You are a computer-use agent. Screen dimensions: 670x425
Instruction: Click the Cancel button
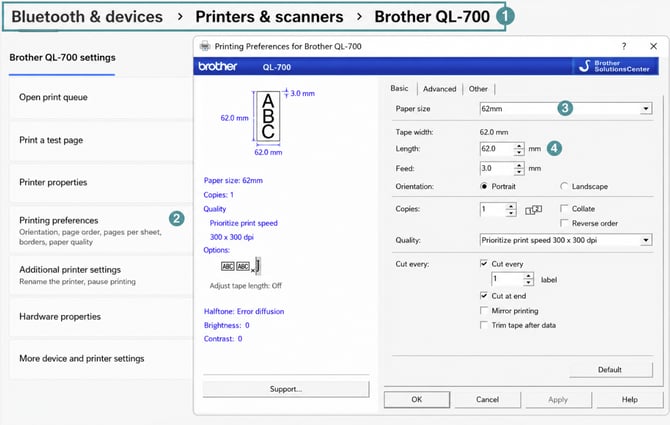click(487, 400)
